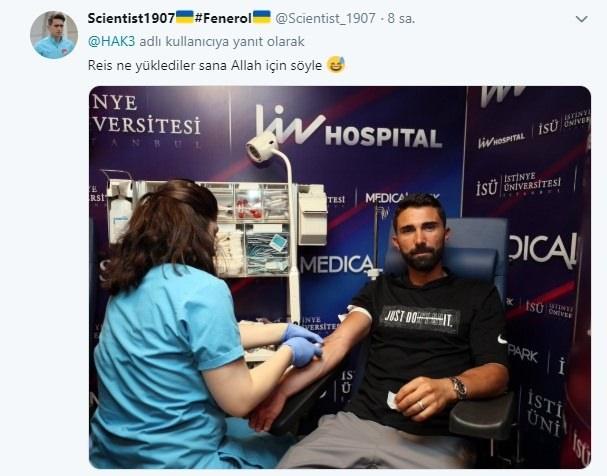Click the IW Hospital logo in the photo

tap(348, 127)
